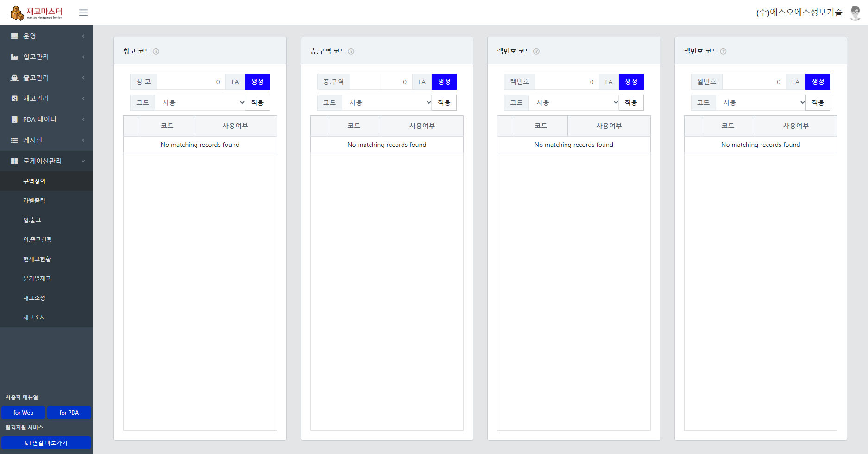The width and height of the screenshot is (868, 454).
Task: Open 재고조정 submenu item
Action: 46,298
